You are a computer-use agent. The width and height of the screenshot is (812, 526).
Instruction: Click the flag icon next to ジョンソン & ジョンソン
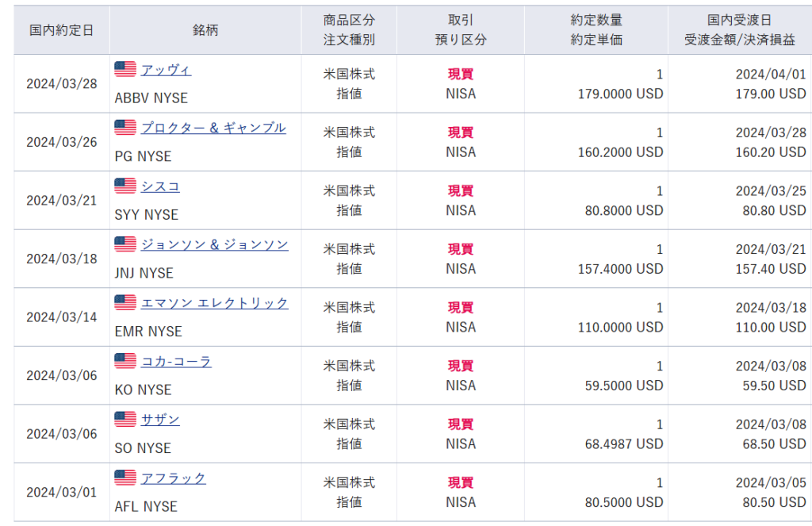(125, 244)
